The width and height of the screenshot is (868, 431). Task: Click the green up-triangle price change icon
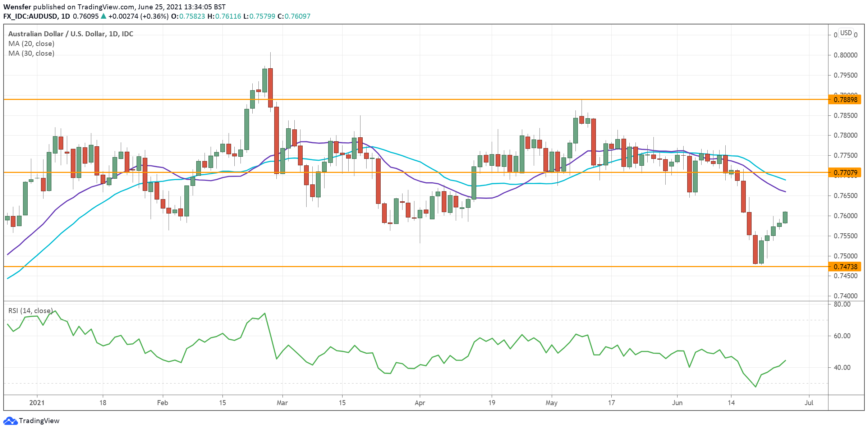tap(104, 16)
